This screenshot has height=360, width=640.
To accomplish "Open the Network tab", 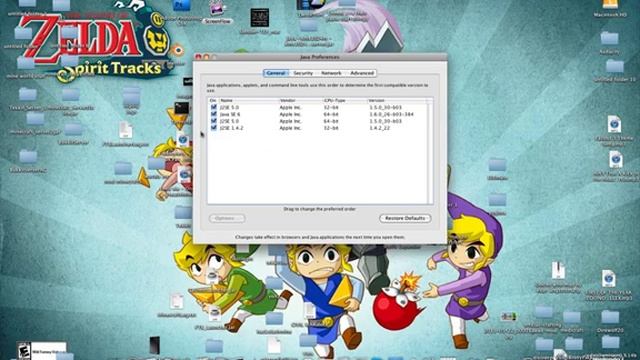I will pyautogui.click(x=331, y=73).
